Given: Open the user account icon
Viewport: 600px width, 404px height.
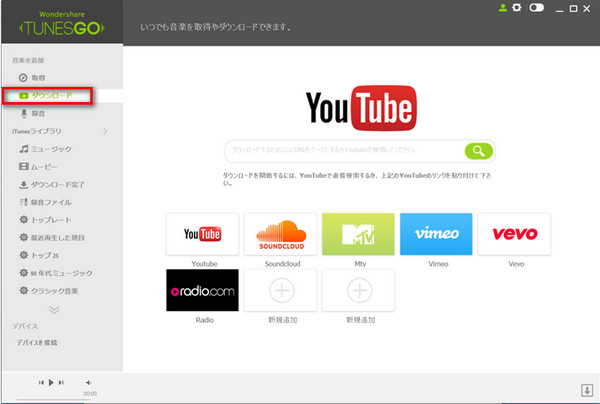Looking at the screenshot, I should [503, 8].
